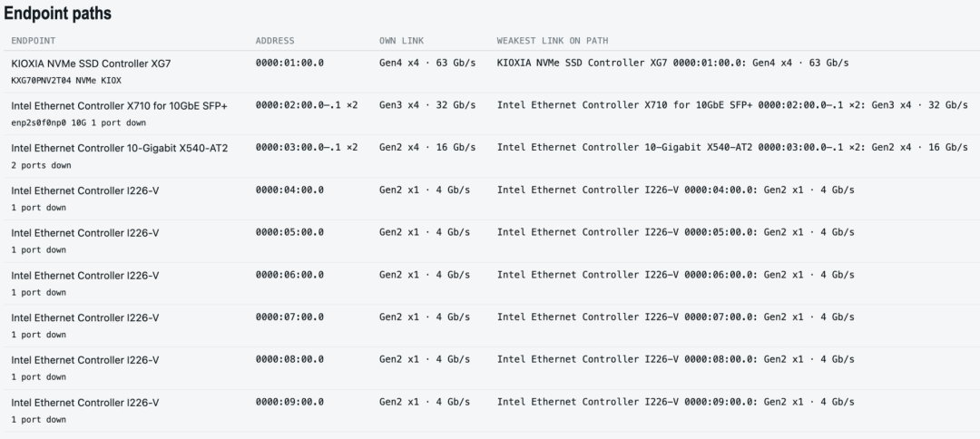Image resolution: width=980 pixels, height=439 pixels.
Task: Click the KXG70PNV2T04 NVMe KIOX subtitle
Action: point(66,81)
